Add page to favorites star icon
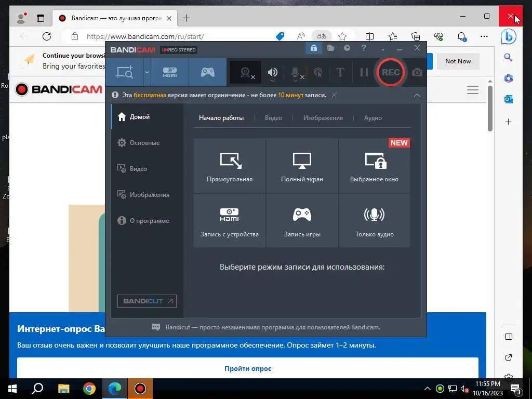Image resolution: width=532 pixels, height=399 pixels. pyautogui.click(x=342, y=36)
